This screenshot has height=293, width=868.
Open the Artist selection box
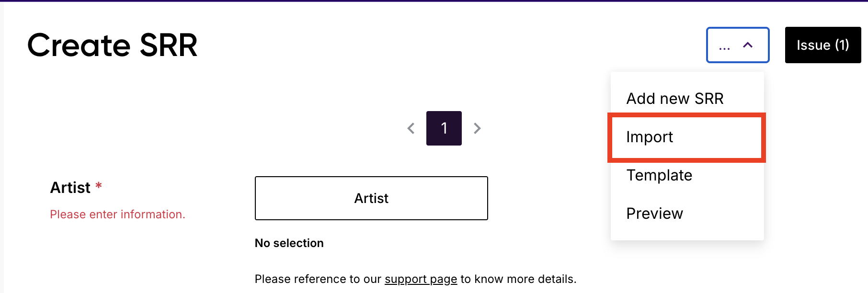371,198
